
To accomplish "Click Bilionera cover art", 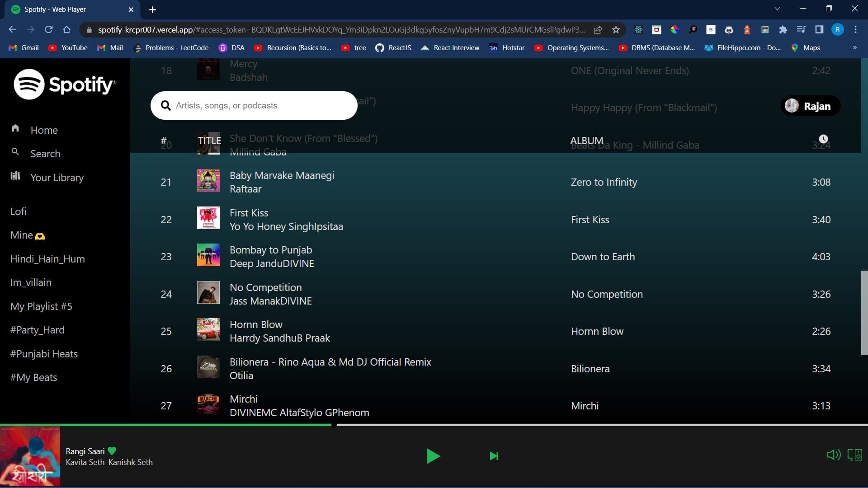I will coord(208,367).
